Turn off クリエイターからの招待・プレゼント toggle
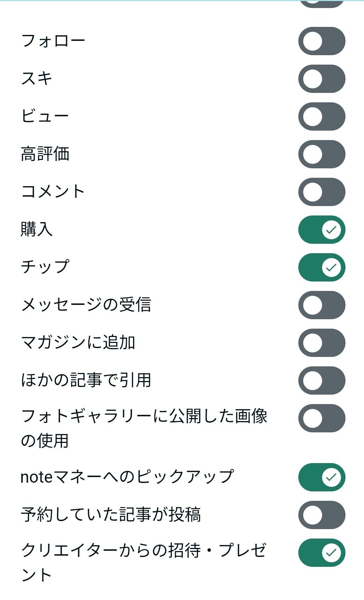Screen dimensions: 364x600 (x=321, y=553)
